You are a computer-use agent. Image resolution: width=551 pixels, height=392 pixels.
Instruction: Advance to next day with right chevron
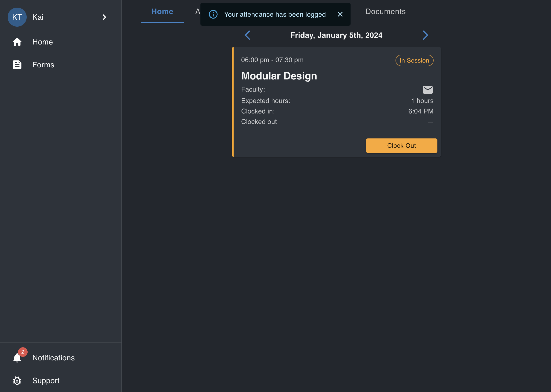point(425,35)
